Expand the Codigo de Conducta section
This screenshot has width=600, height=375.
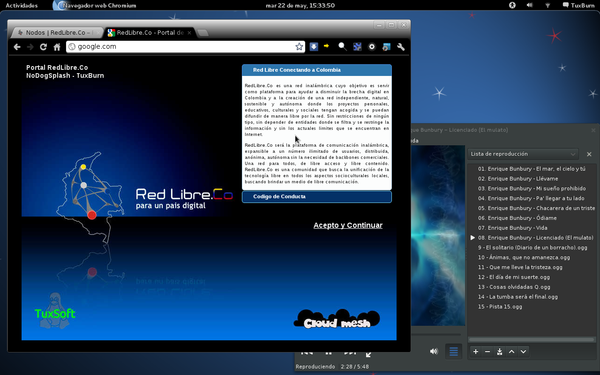(x=317, y=197)
